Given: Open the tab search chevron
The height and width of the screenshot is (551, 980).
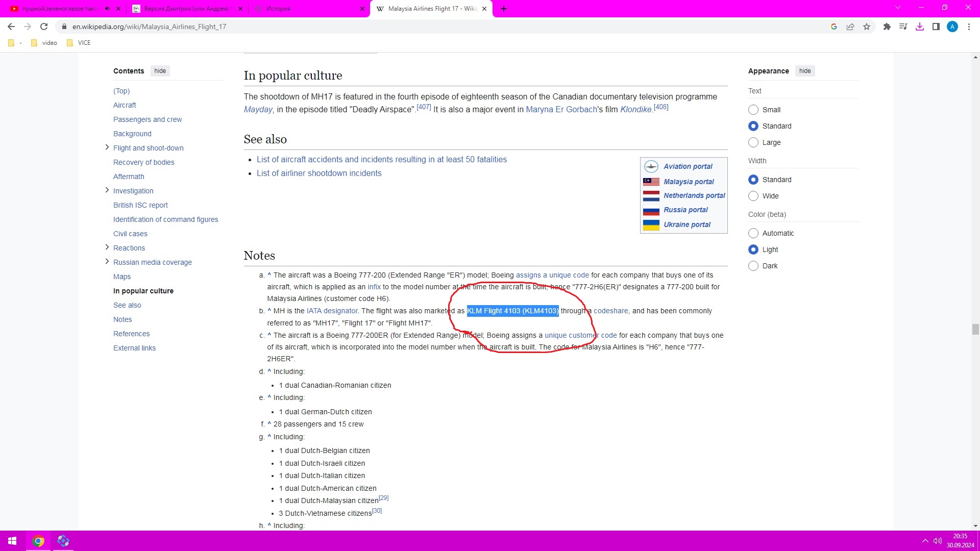Looking at the screenshot, I should 898,8.
